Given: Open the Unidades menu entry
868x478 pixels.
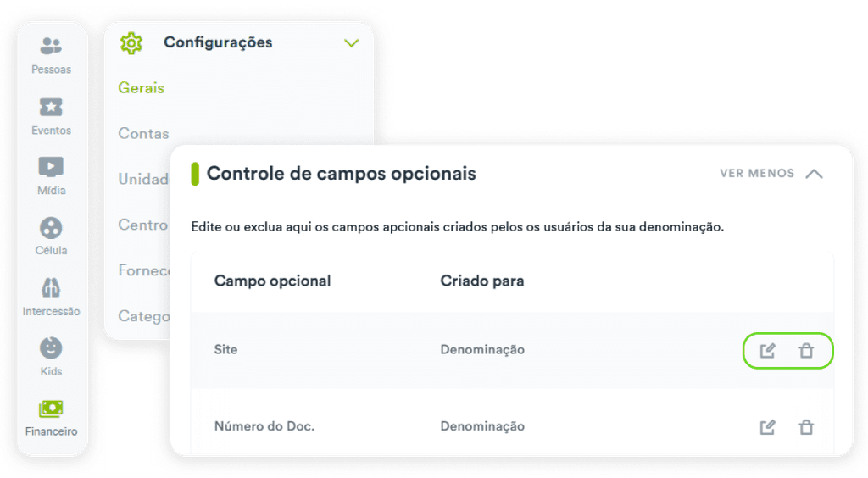Looking at the screenshot, I should click(144, 179).
